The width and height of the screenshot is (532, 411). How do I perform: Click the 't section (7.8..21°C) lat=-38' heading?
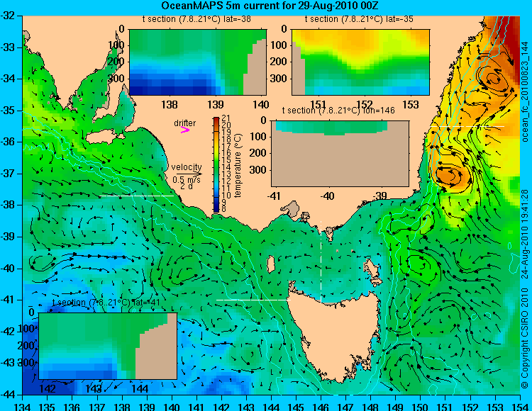pyautogui.click(x=196, y=19)
